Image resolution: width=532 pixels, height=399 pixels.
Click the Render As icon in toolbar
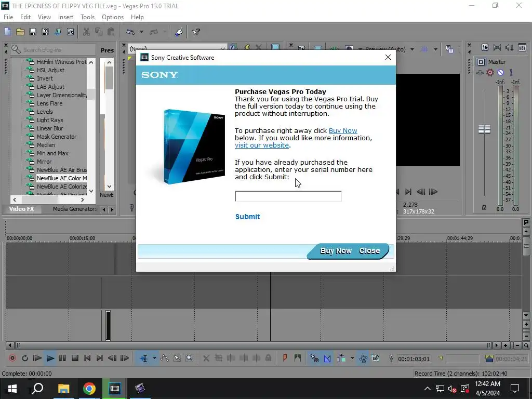(58, 32)
